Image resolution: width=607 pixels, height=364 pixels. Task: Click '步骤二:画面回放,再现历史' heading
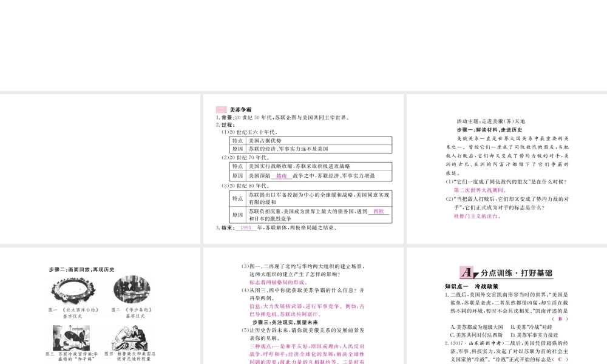coord(81,269)
